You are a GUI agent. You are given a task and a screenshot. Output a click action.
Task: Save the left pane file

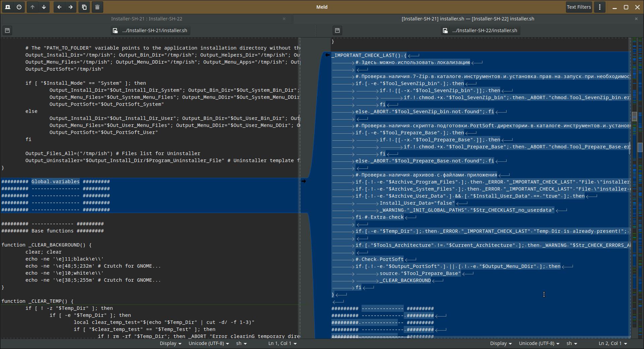[x=7, y=30]
